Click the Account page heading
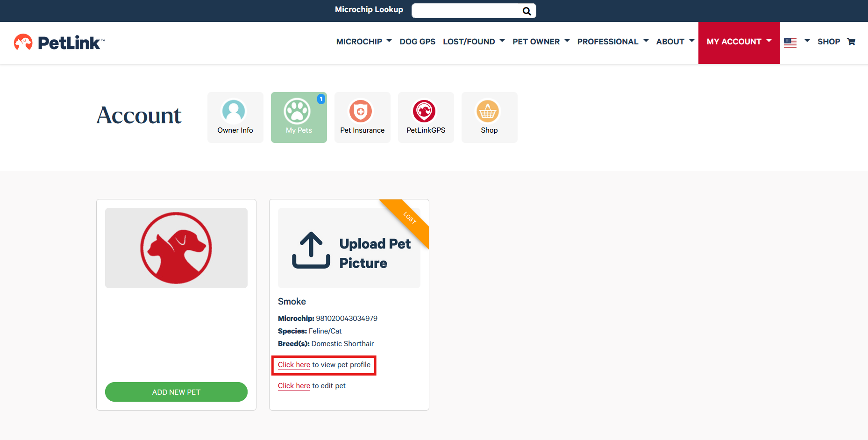 (139, 115)
